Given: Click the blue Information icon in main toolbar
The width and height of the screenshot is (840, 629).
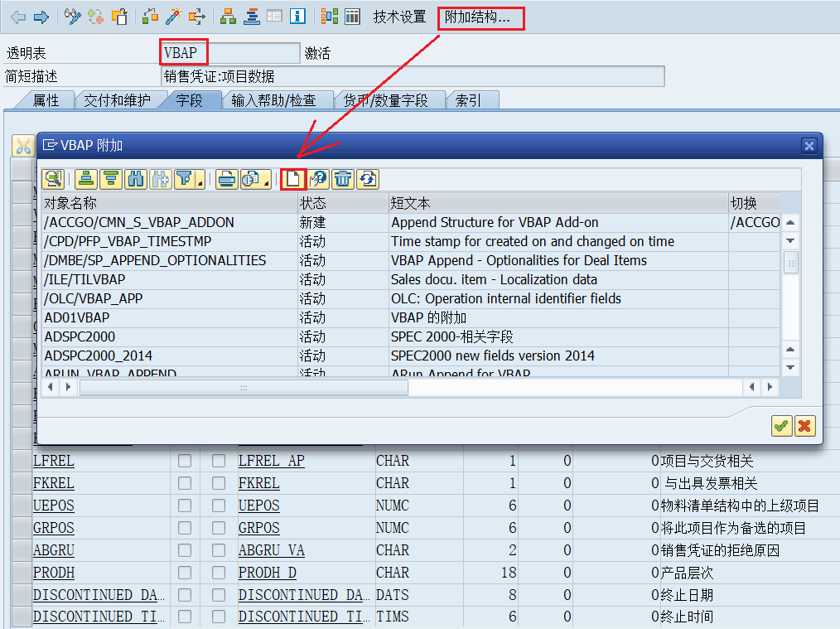Looking at the screenshot, I should click(x=297, y=17).
